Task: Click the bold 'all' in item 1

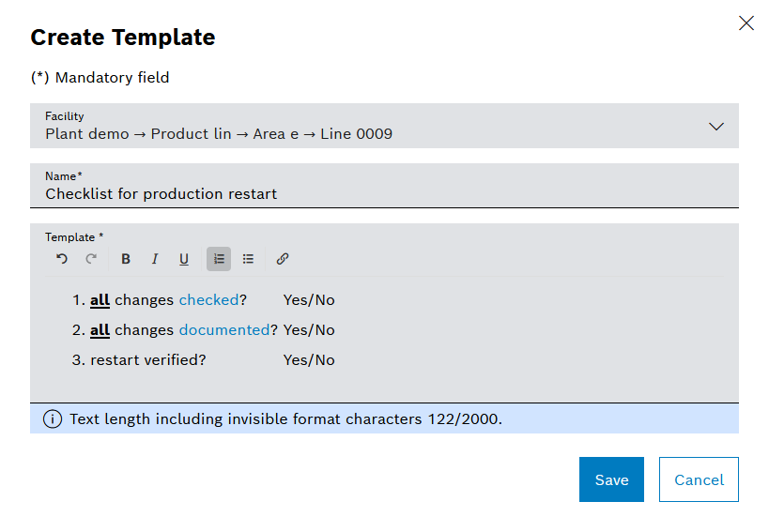Action: click(100, 300)
